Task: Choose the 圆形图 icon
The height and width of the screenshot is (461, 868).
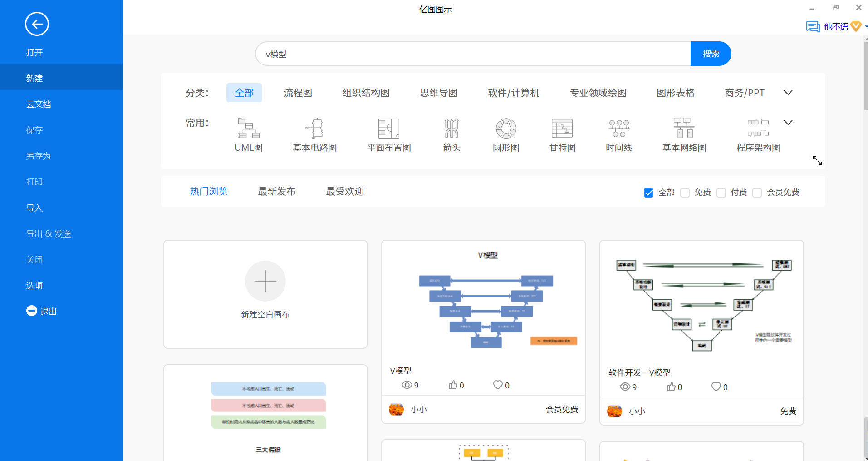Action: tap(506, 128)
